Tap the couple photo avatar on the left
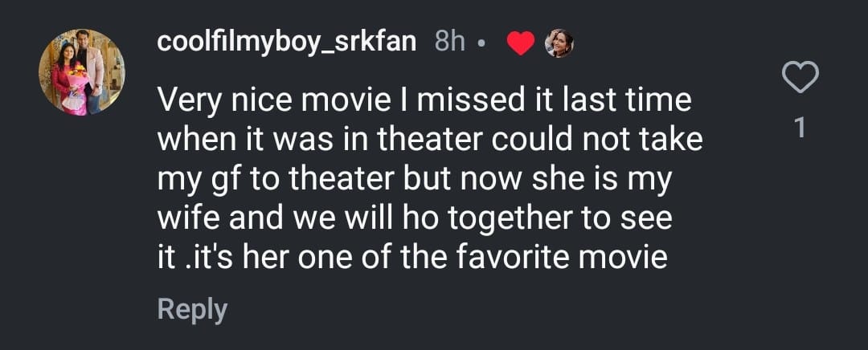868x350 pixels. pos(82,72)
